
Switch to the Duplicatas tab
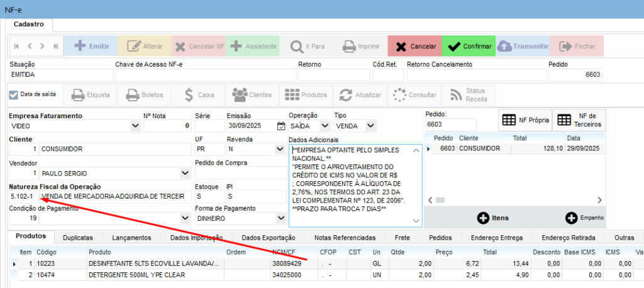pos(79,238)
